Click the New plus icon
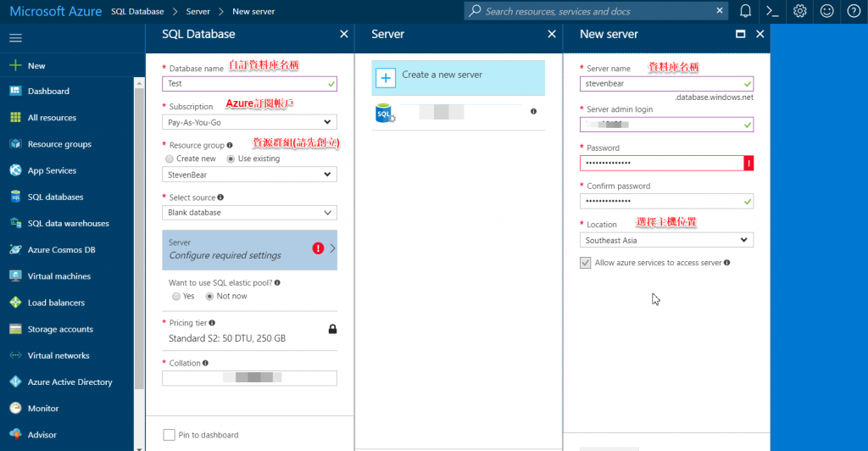The width and height of the screenshot is (868, 451). pyautogui.click(x=15, y=65)
